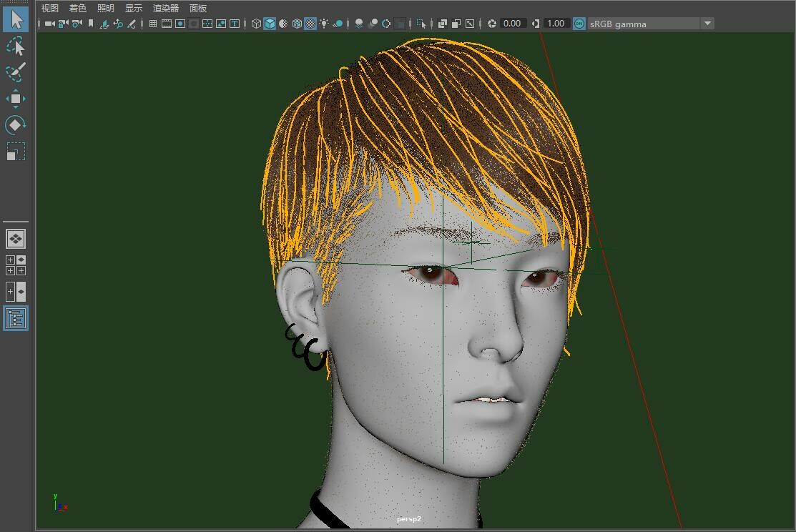The image size is (796, 532).
Task: Activate the Scale tool
Action: click(16, 152)
